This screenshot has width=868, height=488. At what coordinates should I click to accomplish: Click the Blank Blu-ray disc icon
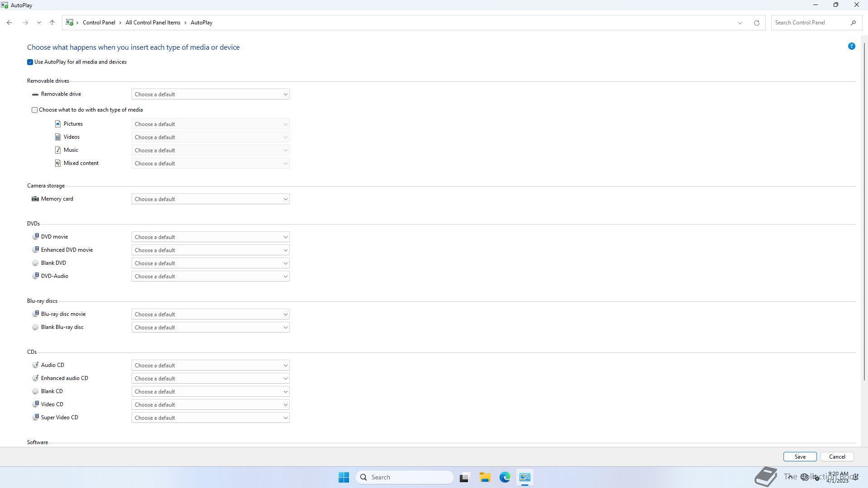pyautogui.click(x=35, y=327)
